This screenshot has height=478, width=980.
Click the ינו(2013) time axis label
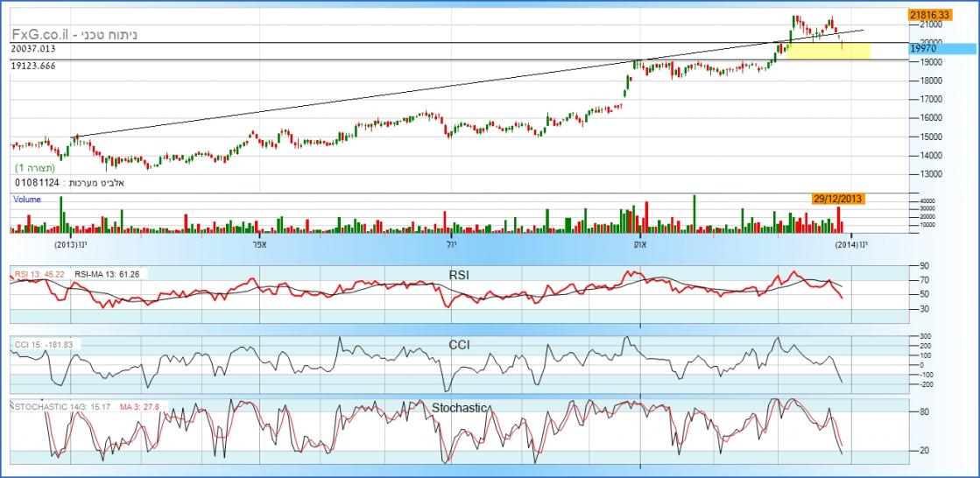tap(72, 244)
